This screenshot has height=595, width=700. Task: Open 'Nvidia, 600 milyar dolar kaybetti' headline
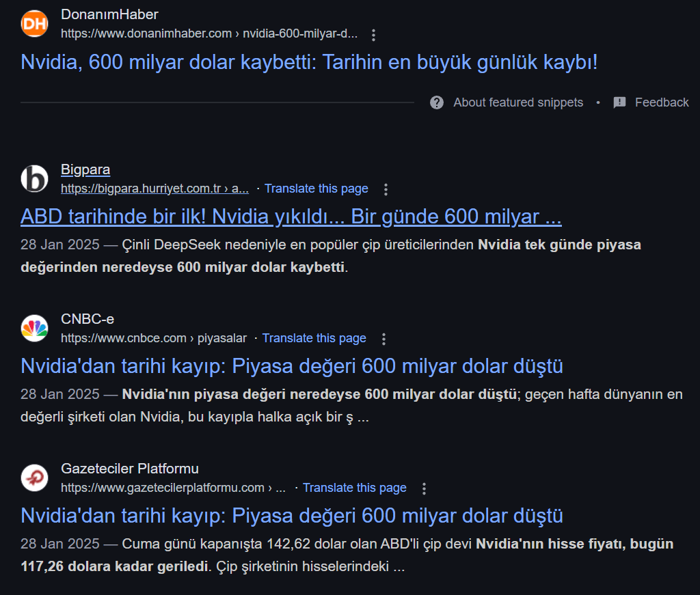click(309, 62)
